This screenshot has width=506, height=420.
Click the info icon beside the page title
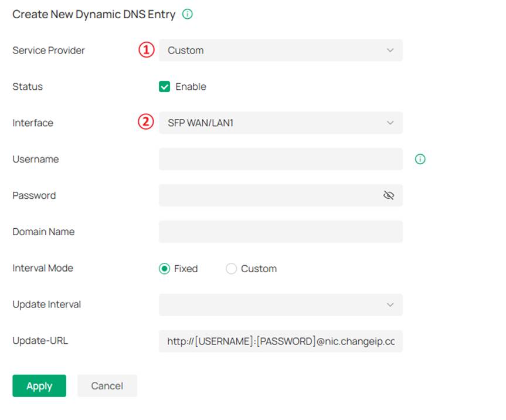[x=187, y=14]
